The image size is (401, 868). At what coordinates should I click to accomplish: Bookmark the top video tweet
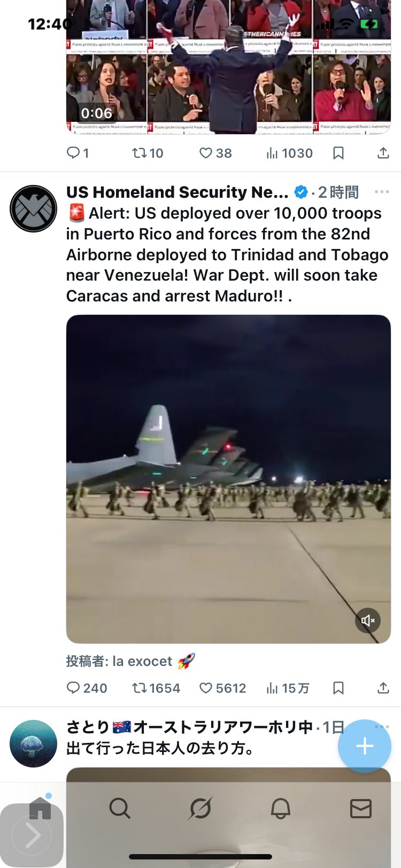(x=338, y=153)
